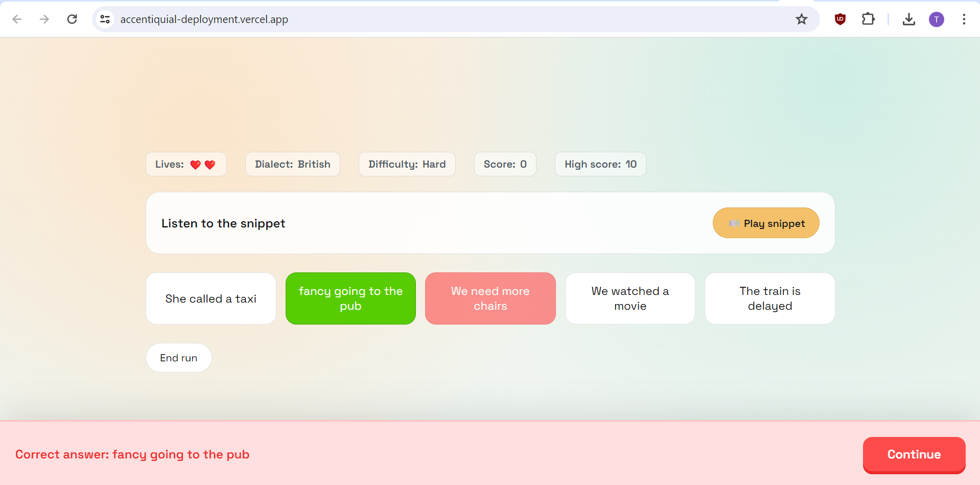Select The train is delayed
980x485 pixels.
pyautogui.click(x=770, y=298)
